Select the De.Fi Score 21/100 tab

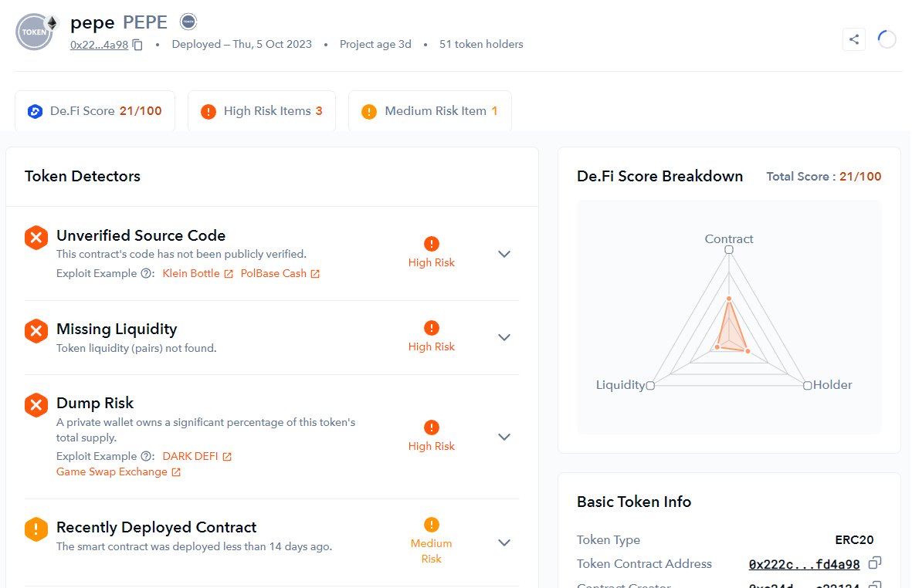point(95,111)
